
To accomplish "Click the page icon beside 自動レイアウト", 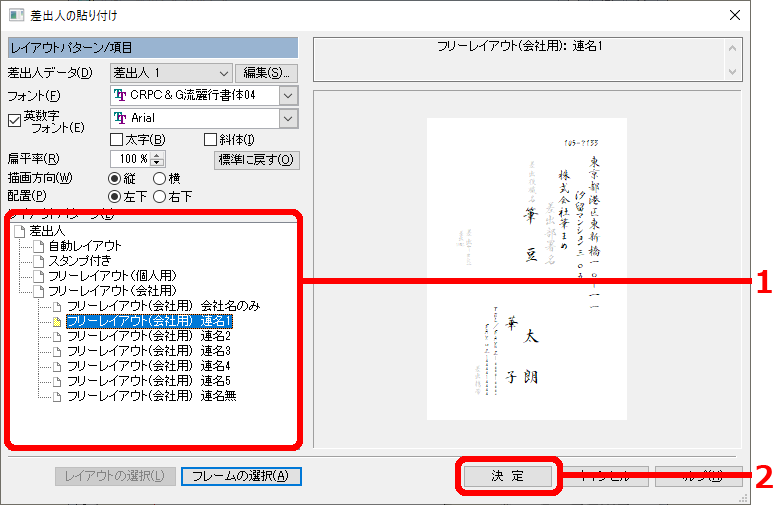I will pos(39,246).
